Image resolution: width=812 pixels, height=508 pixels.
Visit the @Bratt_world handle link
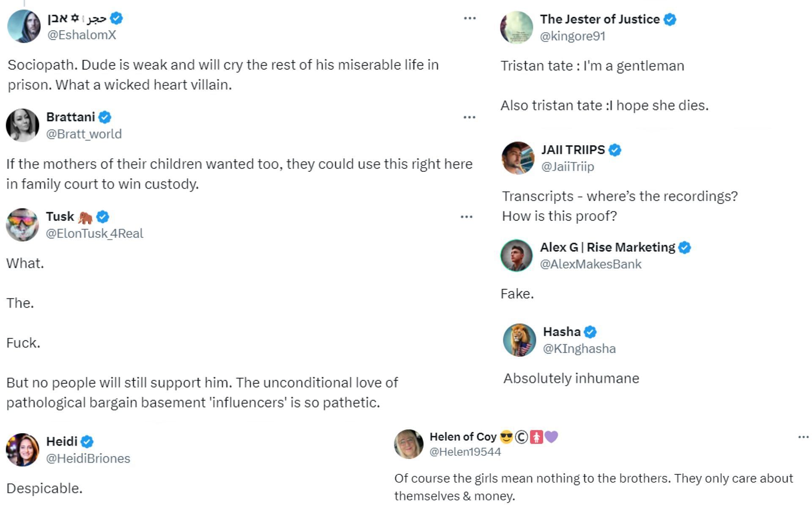(x=84, y=134)
